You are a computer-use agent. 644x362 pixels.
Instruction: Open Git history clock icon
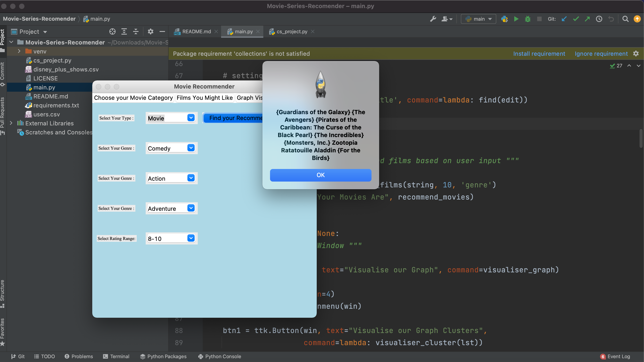click(x=599, y=19)
